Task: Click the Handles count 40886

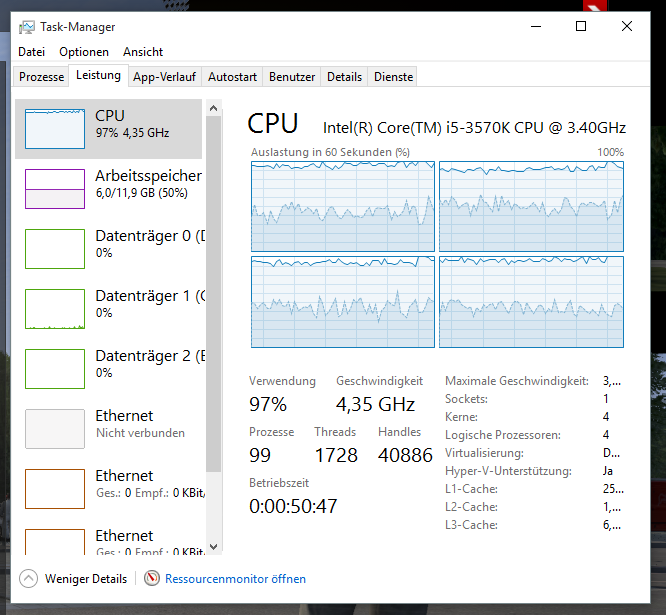Action: tap(405, 455)
